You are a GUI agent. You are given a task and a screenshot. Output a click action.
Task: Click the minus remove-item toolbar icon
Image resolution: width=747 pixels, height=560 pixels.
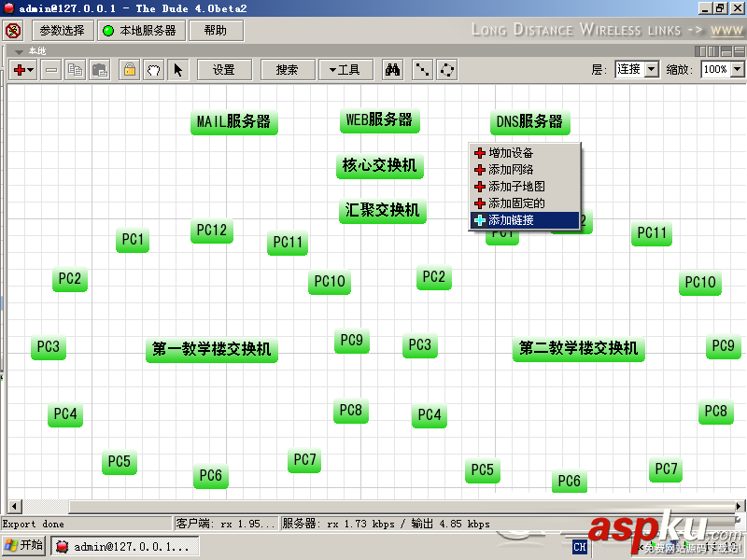point(51,70)
